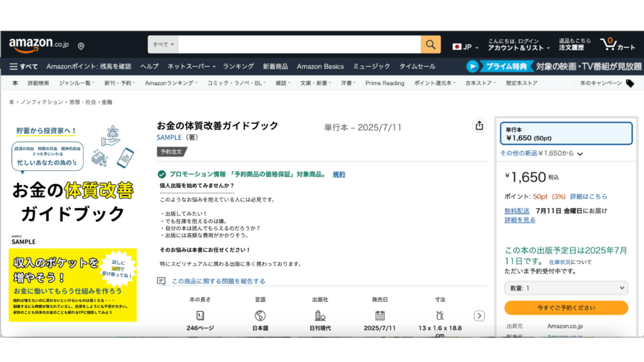Click 金融 in breadcrumb

[x=107, y=102]
